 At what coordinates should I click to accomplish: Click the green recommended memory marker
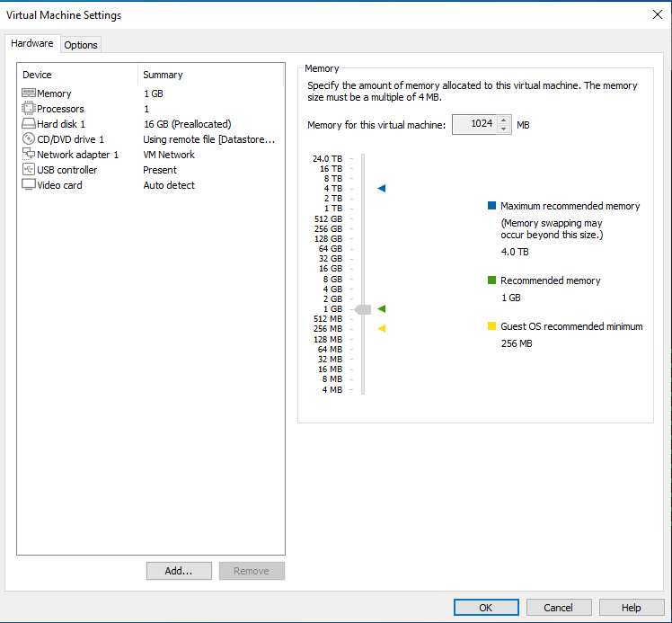tap(382, 308)
